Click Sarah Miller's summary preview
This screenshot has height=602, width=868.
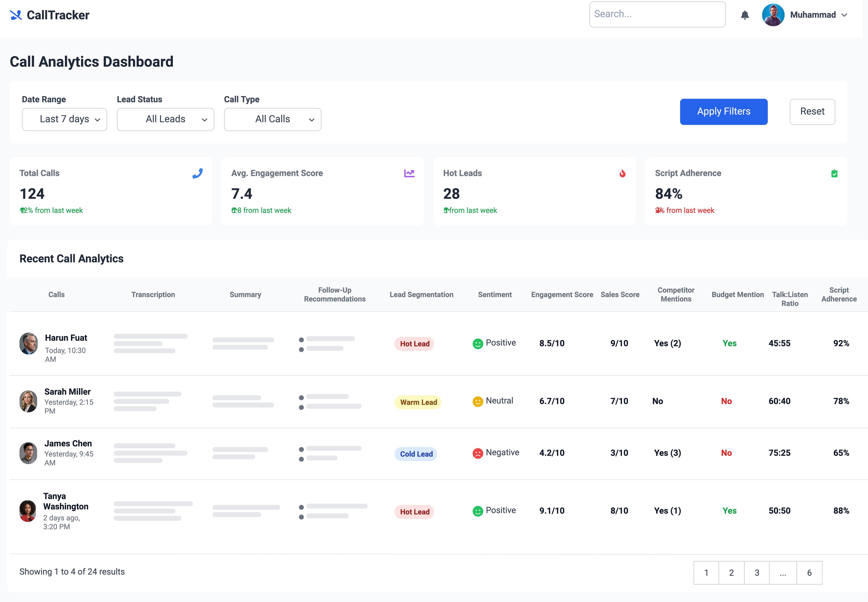point(243,401)
